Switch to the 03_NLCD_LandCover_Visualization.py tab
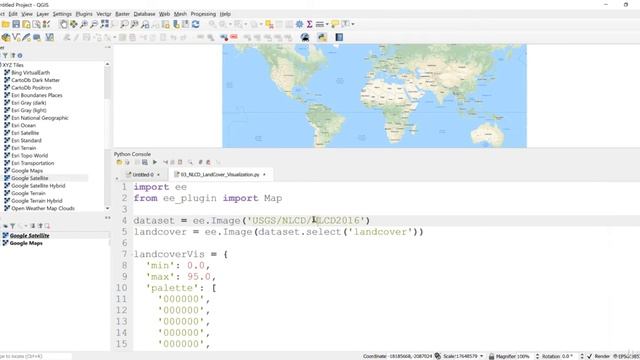Image resolution: width=640 pixels, height=360 pixels. click(x=220, y=174)
